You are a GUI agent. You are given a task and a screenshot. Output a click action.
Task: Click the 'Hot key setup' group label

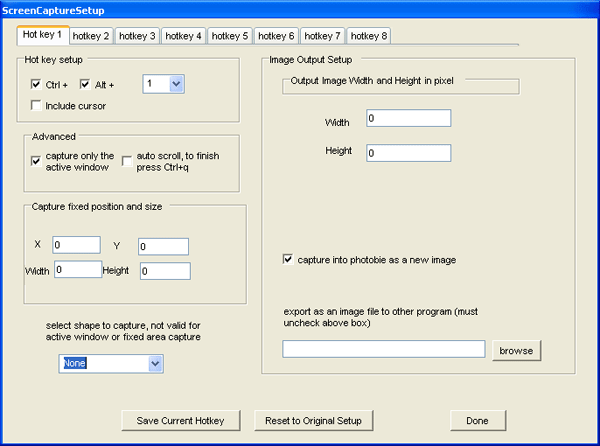point(54,60)
